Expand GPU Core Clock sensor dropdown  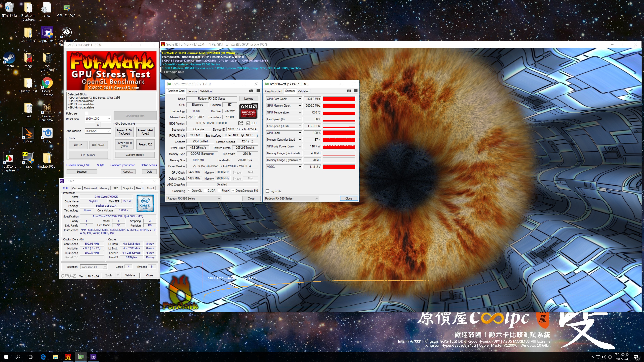click(300, 99)
